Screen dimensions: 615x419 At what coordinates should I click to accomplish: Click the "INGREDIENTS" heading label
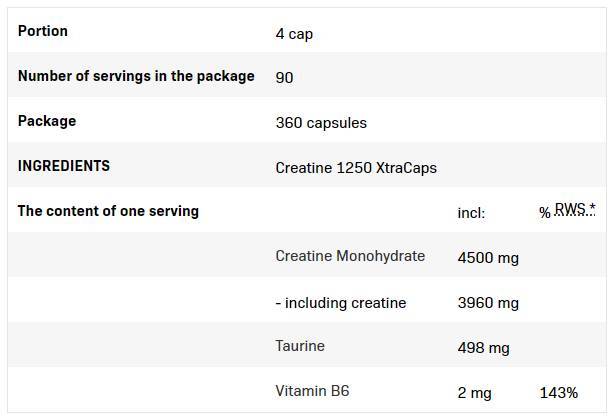click(64, 166)
